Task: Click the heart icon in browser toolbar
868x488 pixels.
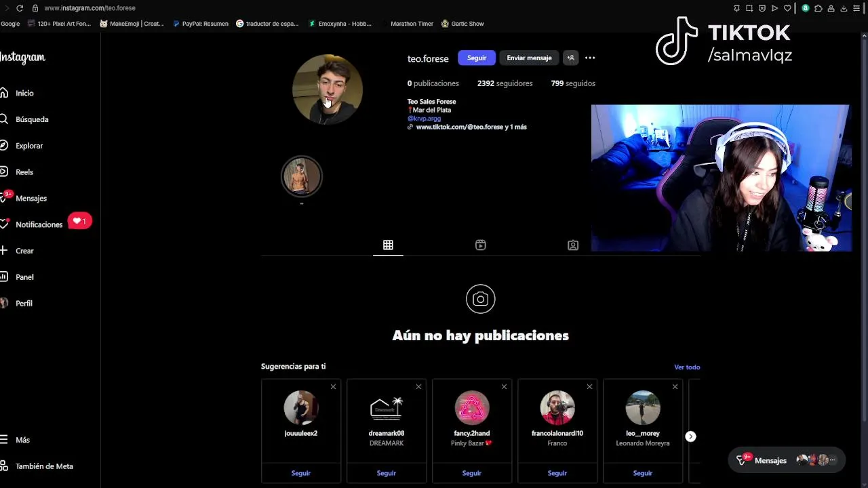Action: point(787,8)
